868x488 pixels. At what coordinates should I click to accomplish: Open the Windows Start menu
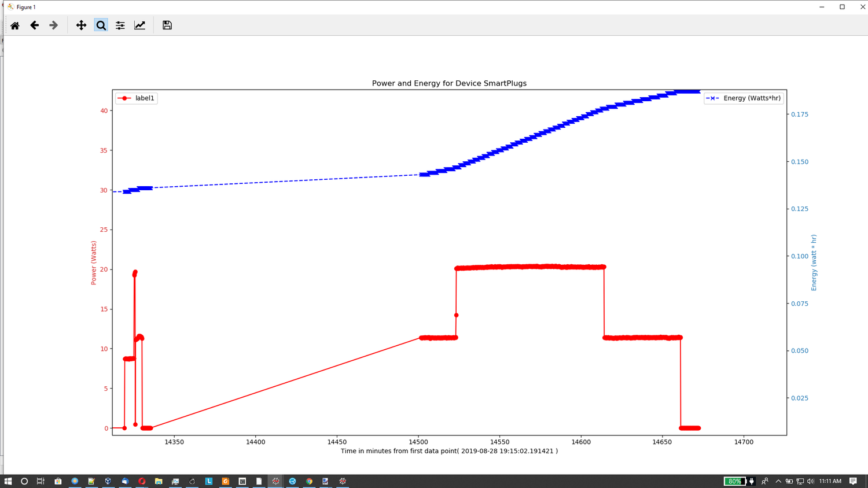8,481
